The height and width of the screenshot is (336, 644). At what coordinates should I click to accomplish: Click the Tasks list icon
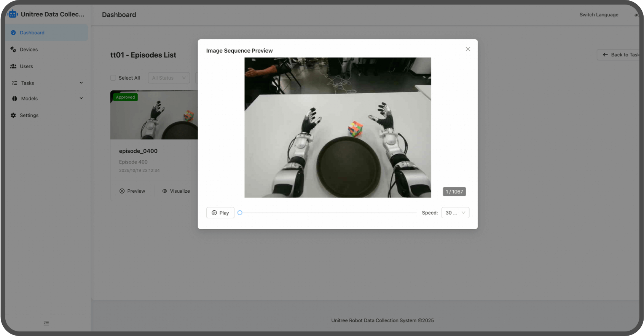14,83
